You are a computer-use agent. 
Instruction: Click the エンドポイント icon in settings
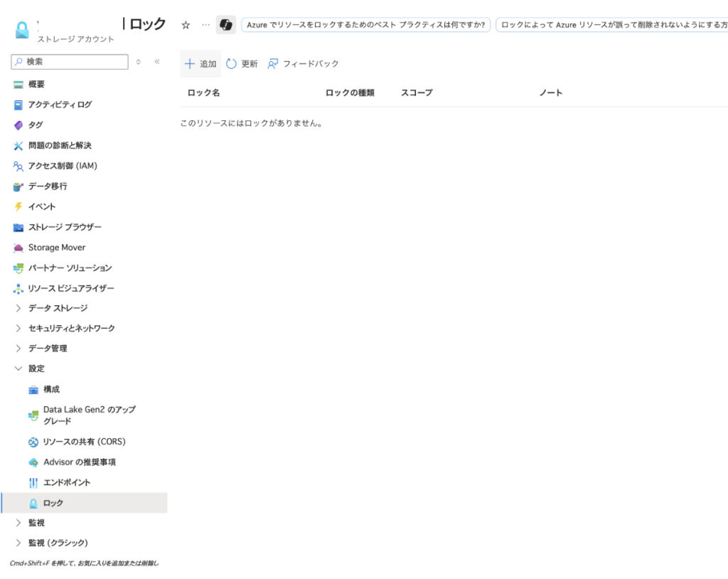(x=33, y=483)
